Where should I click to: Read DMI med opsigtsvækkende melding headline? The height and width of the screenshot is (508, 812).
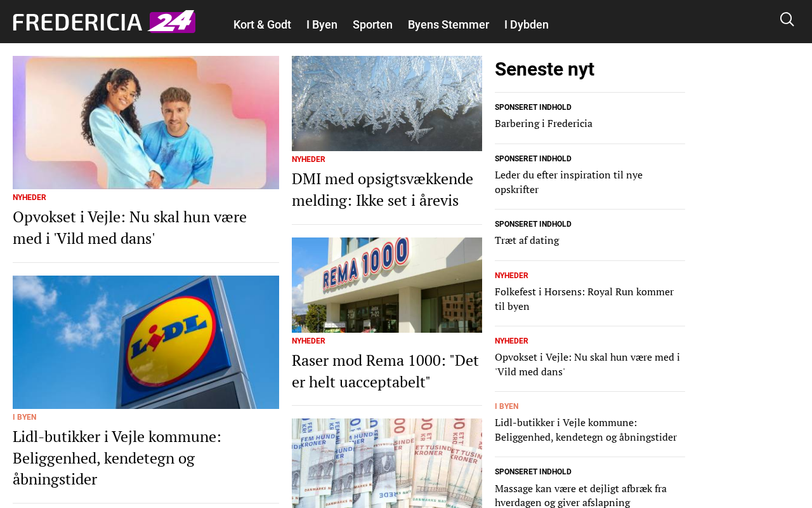383,189
